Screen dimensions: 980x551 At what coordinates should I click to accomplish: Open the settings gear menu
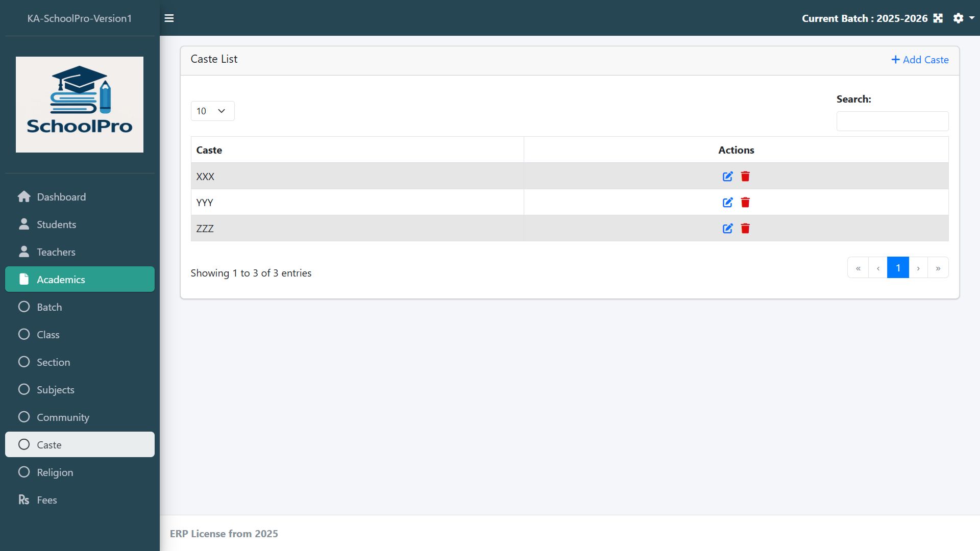point(959,18)
